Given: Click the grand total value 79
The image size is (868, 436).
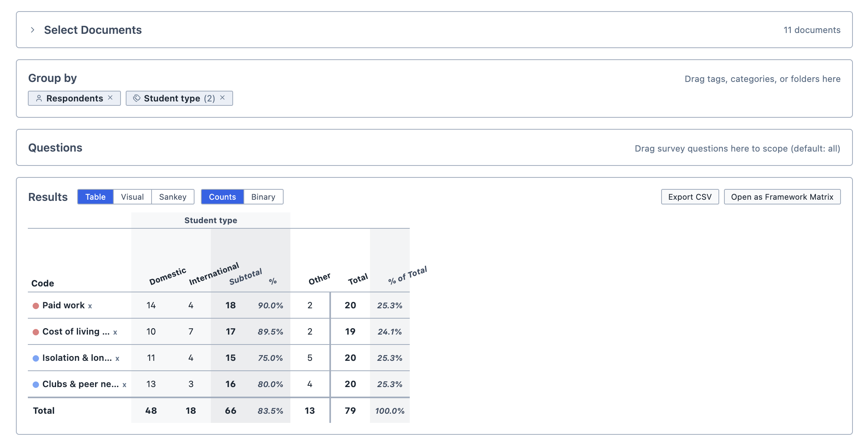Looking at the screenshot, I should click(350, 411).
